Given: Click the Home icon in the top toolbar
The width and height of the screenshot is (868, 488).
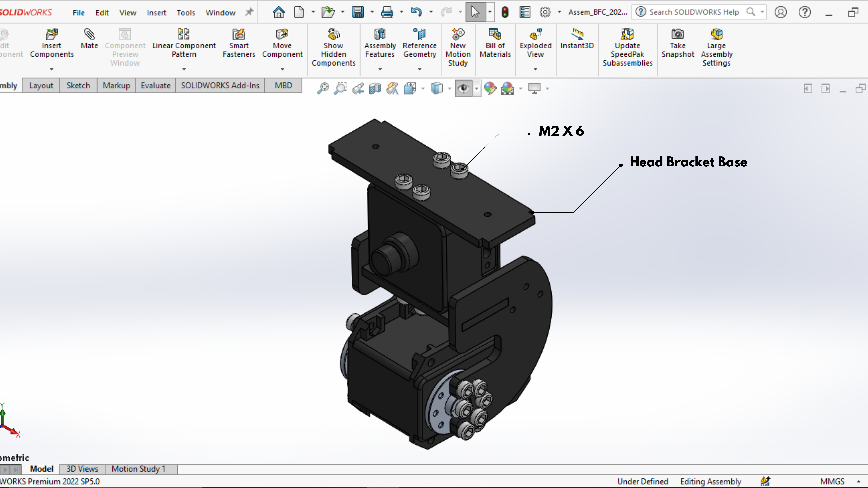Looking at the screenshot, I should [279, 12].
